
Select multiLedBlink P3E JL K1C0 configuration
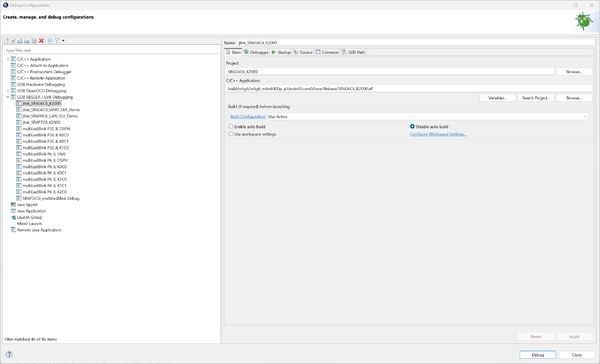coord(42,148)
